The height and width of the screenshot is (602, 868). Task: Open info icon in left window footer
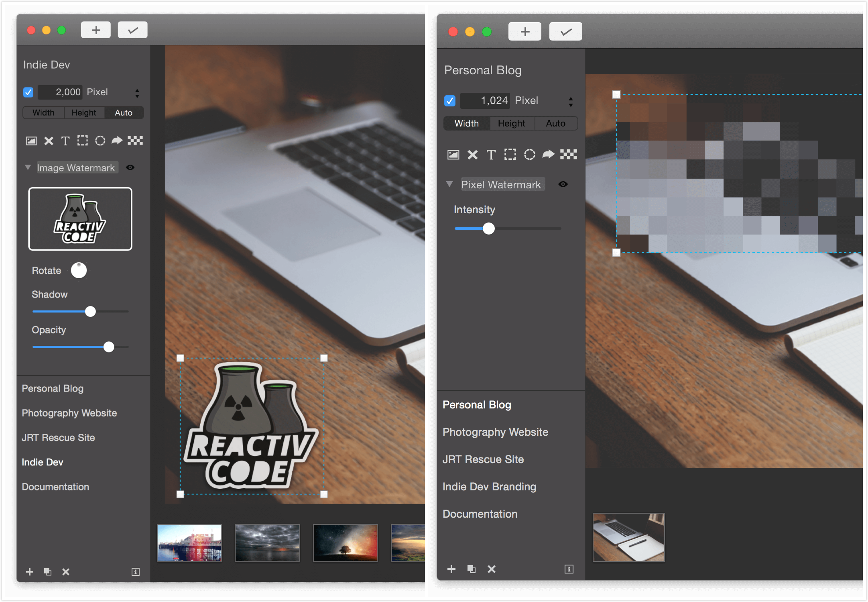point(136,572)
